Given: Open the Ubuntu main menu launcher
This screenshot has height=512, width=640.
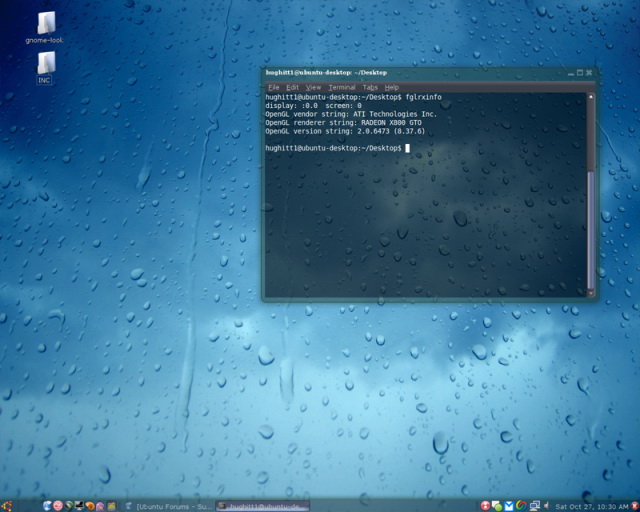Looking at the screenshot, I should coord(7,505).
